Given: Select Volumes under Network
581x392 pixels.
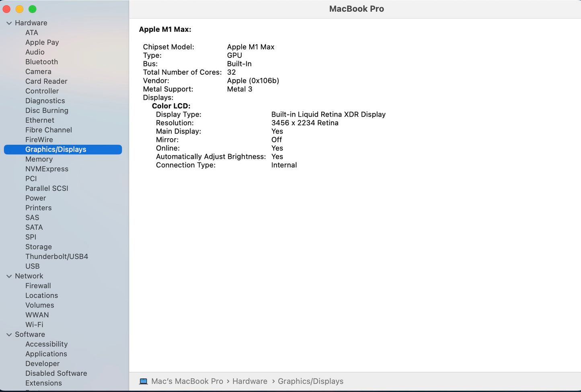Looking at the screenshot, I should tap(39, 305).
